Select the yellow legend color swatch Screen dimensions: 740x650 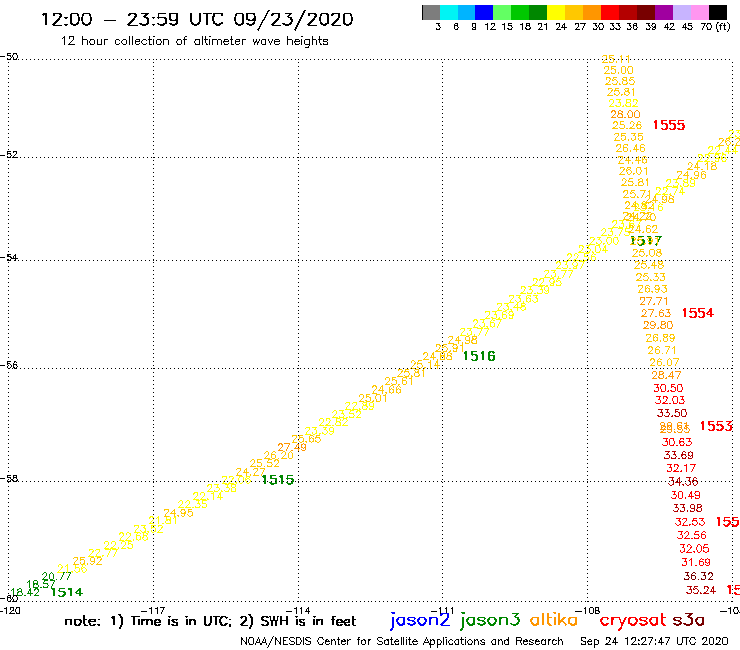coord(556,12)
